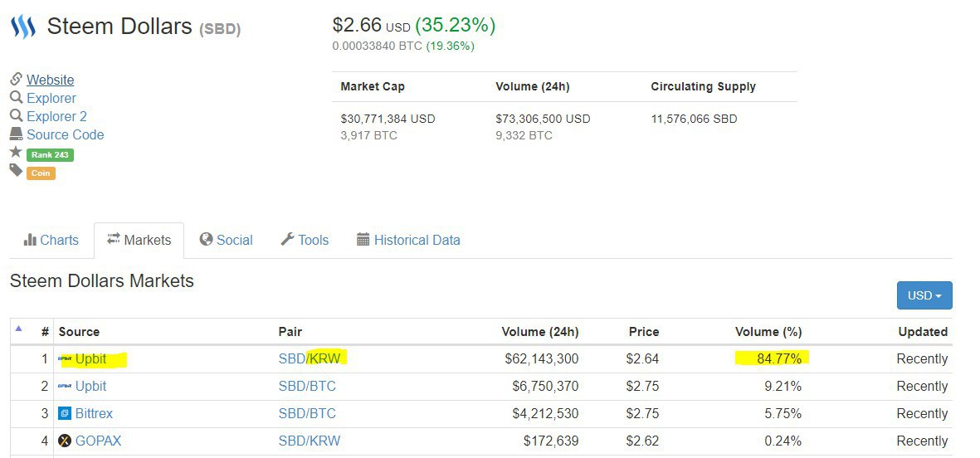The width and height of the screenshot is (980, 458).
Task: Click the GOPAX exchange logo icon
Action: tap(65, 441)
